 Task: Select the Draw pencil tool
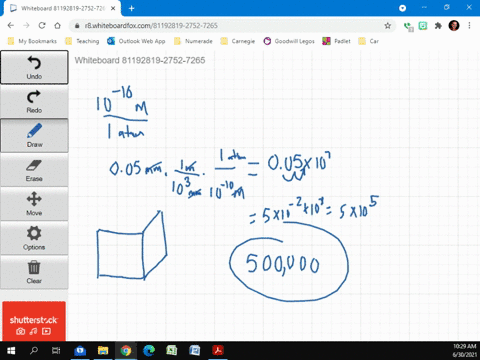pyautogui.click(x=34, y=136)
